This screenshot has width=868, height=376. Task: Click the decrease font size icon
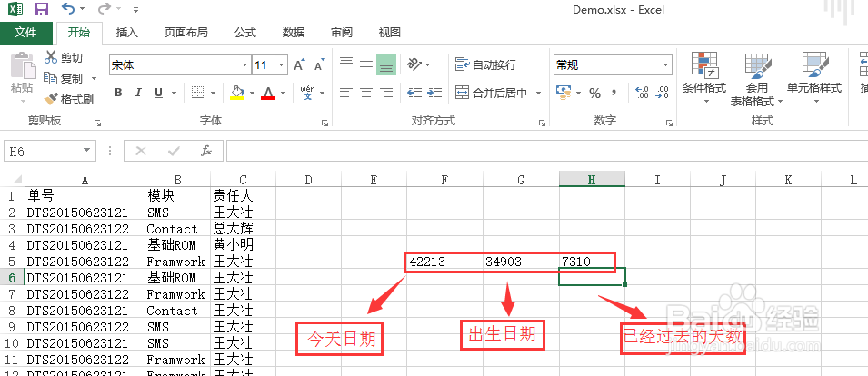[319, 65]
